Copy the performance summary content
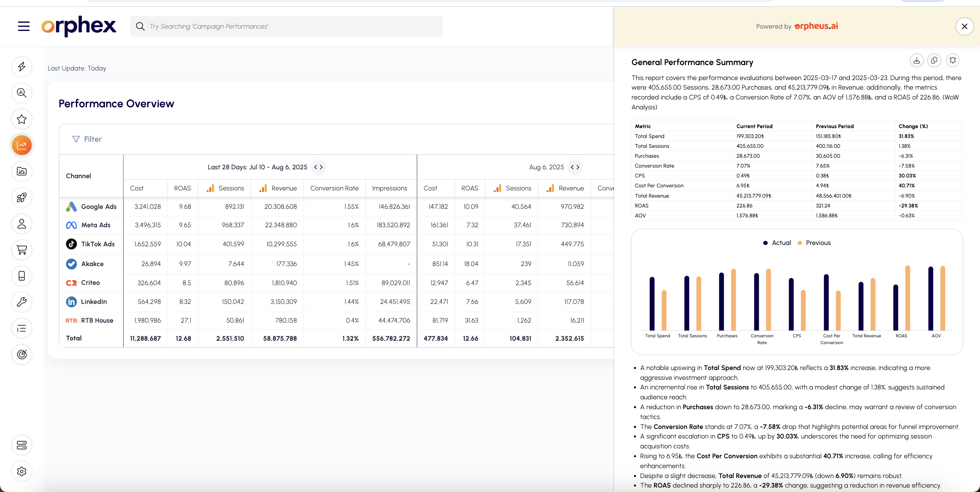The height and width of the screenshot is (492, 980). click(x=934, y=60)
